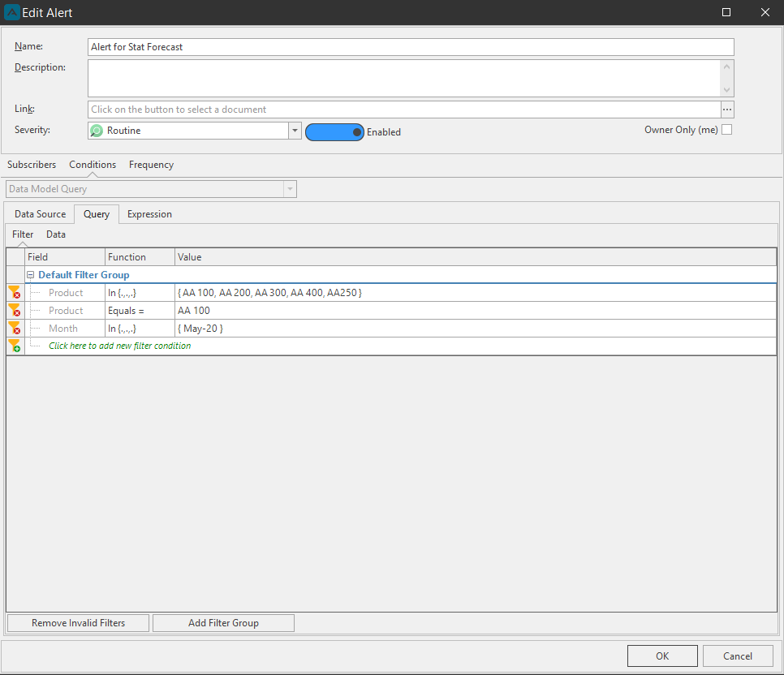The image size is (784, 675).
Task: Click the green add-filter funnel icon
Action: (x=14, y=346)
